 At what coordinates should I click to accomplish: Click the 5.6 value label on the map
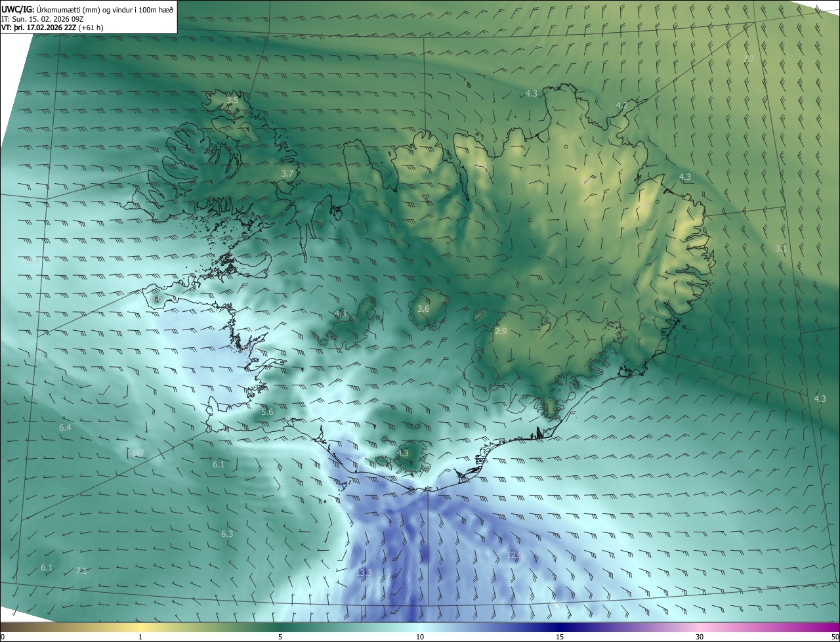[x=266, y=412]
